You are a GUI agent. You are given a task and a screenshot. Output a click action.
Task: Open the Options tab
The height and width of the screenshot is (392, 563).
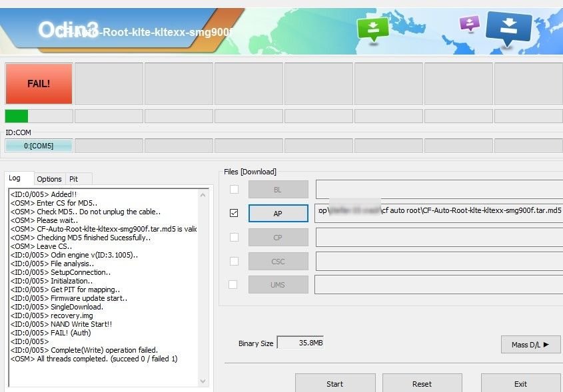point(49,179)
